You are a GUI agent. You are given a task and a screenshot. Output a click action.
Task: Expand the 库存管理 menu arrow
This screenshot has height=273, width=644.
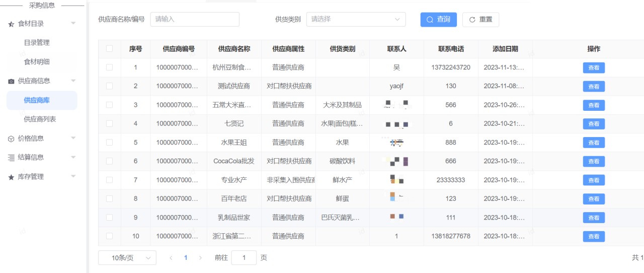(x=73, y=177)
